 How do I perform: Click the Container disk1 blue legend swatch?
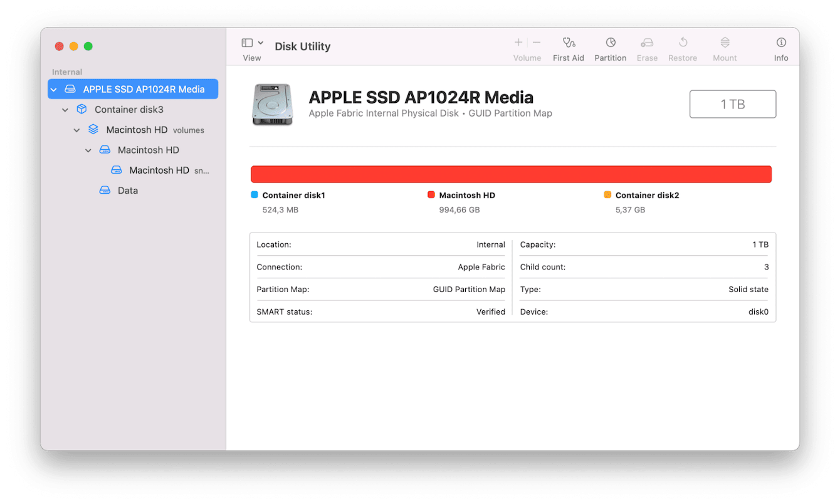[255, 194]
